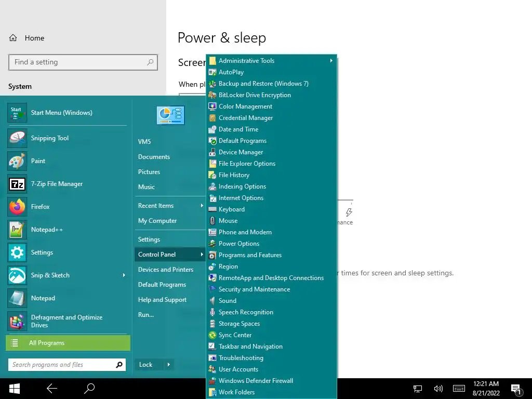
Task: Open Pictures in start menu
Action: click(x=149, y=171)
